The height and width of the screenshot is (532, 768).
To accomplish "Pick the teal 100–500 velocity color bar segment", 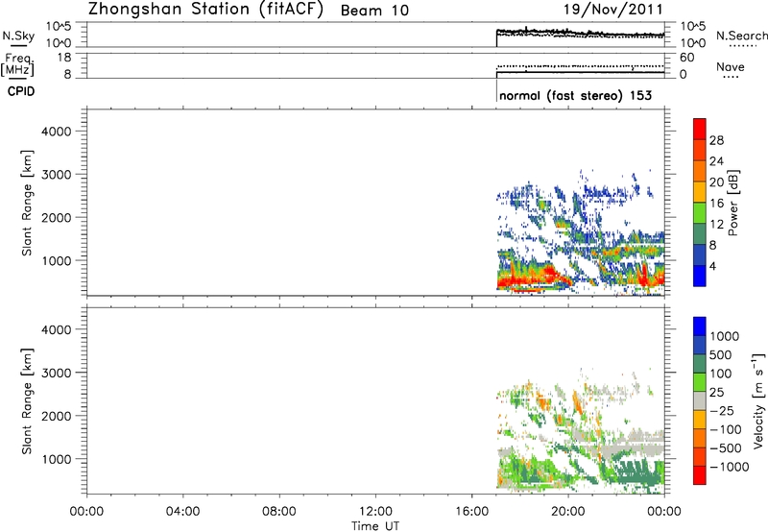I will (x=700, y=364).
